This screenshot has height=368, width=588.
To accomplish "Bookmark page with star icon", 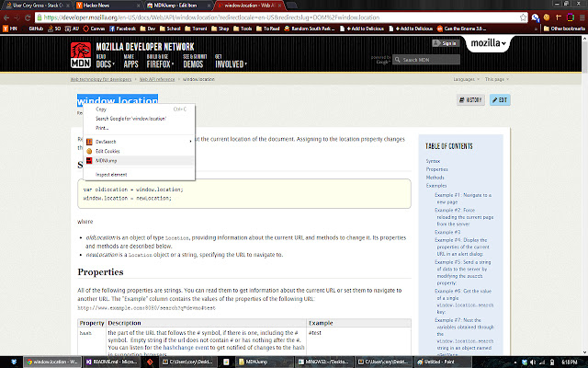I will click(523, 17).
